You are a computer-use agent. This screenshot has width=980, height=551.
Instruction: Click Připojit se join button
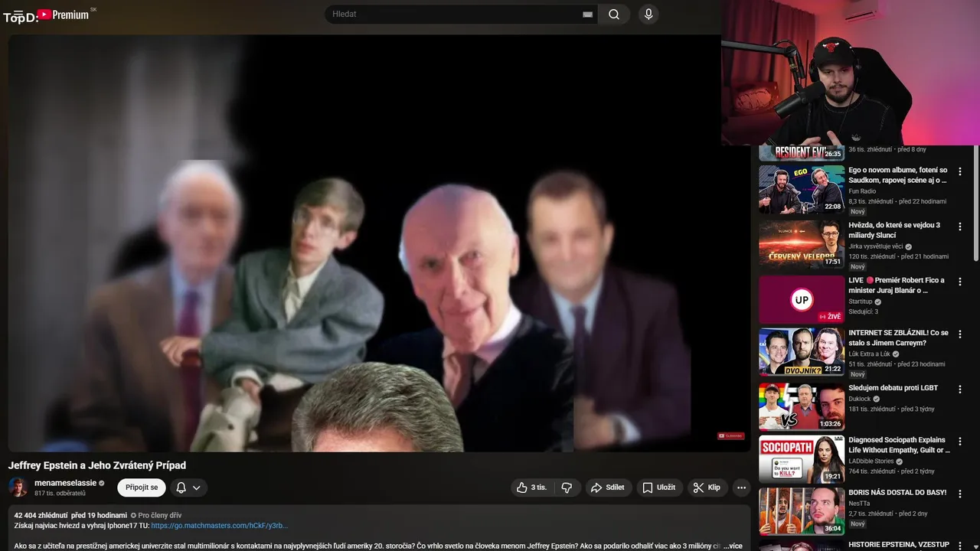[142, 487]
